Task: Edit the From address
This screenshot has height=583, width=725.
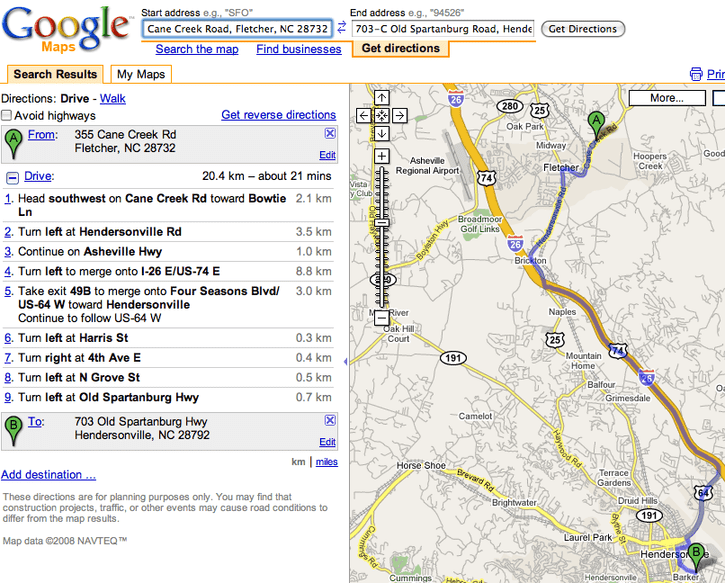Action: point(327,155)
